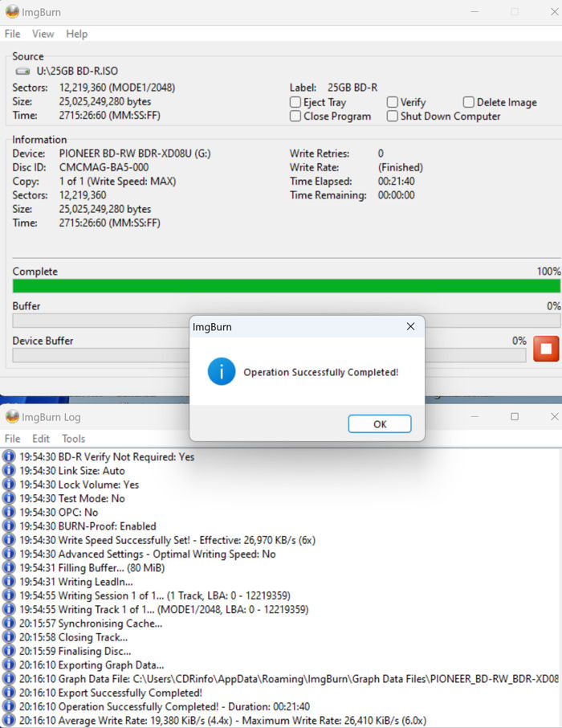
Task: Select info icon of Test Mode: No row
Action: [x=9, y=498]
